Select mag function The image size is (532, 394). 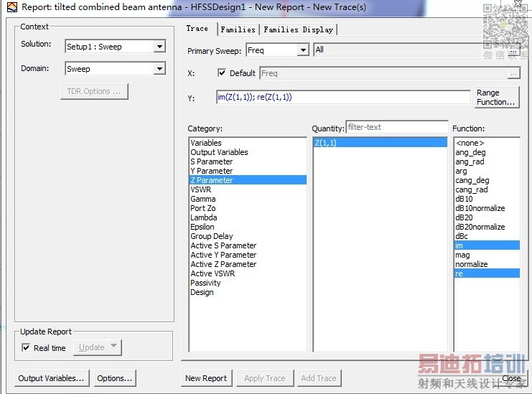487,255
